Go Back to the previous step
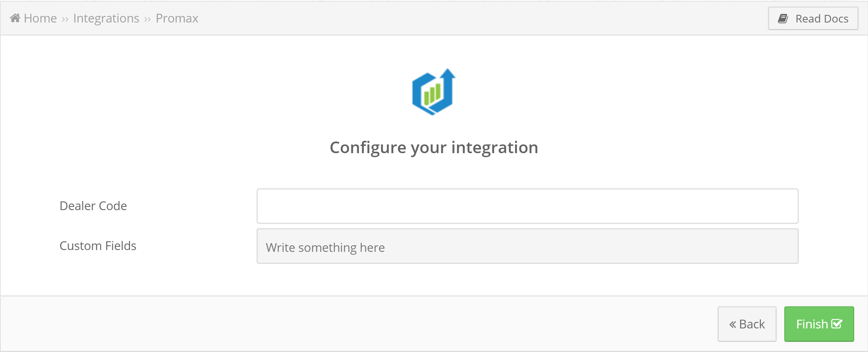 (747, 324)
